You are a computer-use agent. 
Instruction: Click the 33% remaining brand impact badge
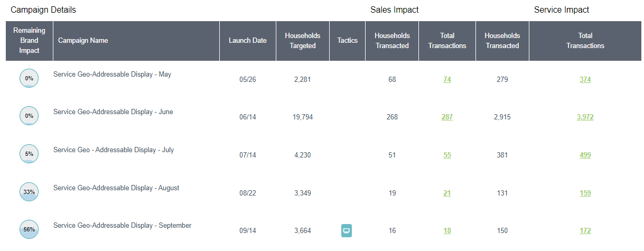click(29, 192)
